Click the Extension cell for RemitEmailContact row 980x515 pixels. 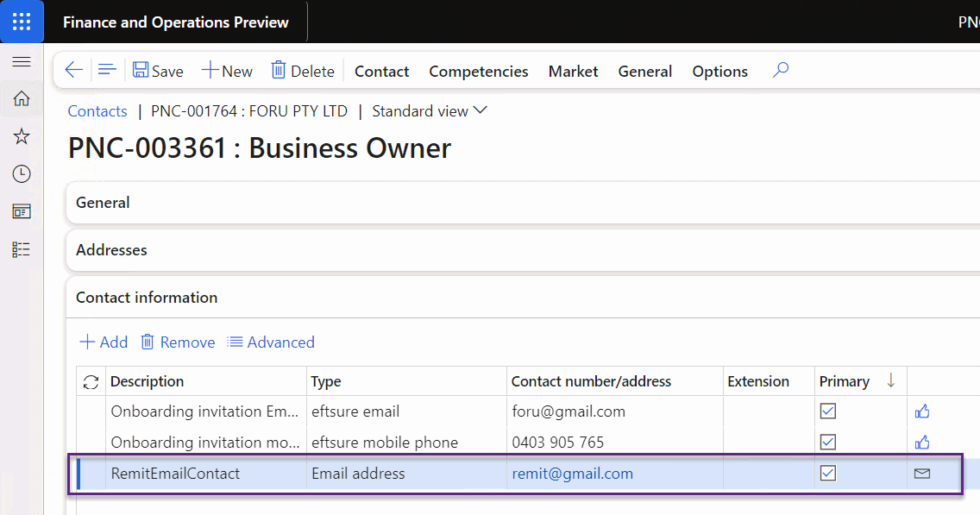pyautogui.click(x=769, y=474)
